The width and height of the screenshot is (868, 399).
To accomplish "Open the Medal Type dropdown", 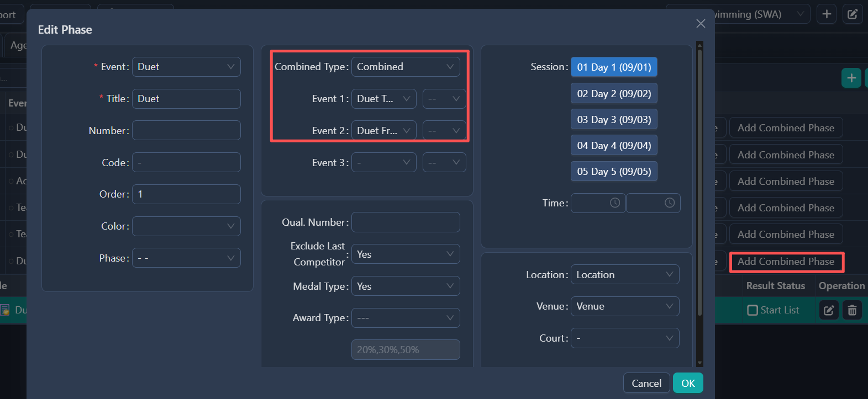I will [x=406, y=286].
